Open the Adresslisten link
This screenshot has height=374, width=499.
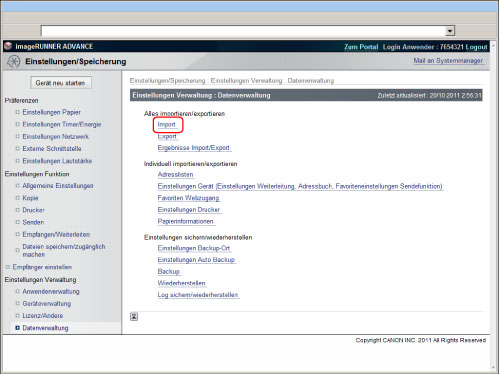(175, 175)
